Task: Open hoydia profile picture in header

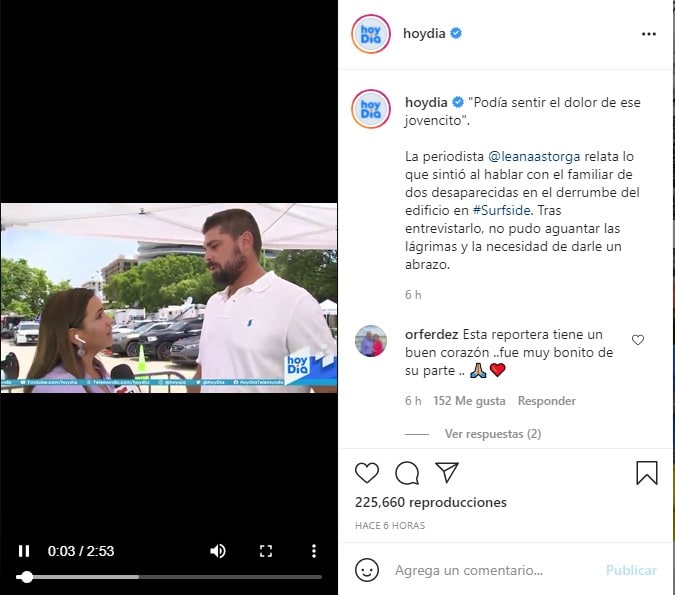Action: point(371,34)
